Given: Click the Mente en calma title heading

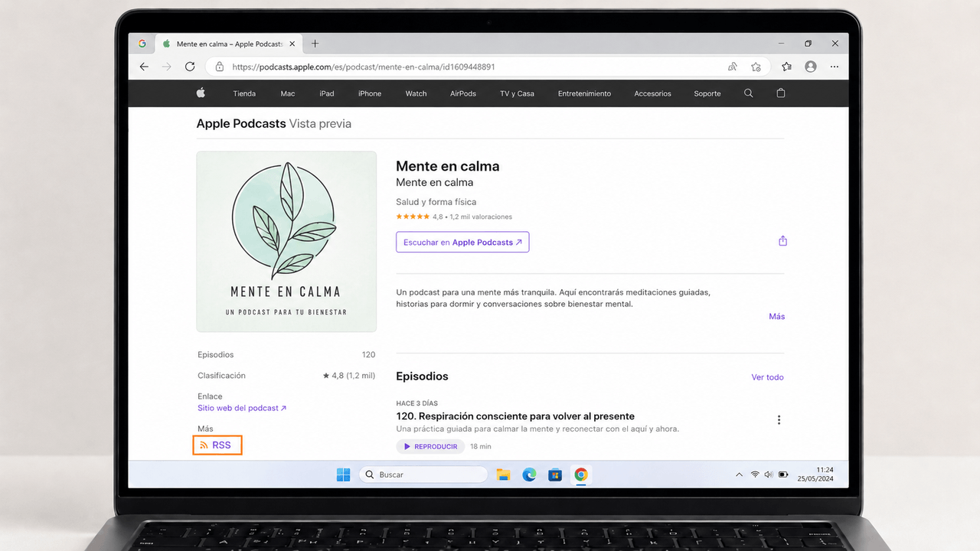Looking at the screenshot, I should 448,166.
